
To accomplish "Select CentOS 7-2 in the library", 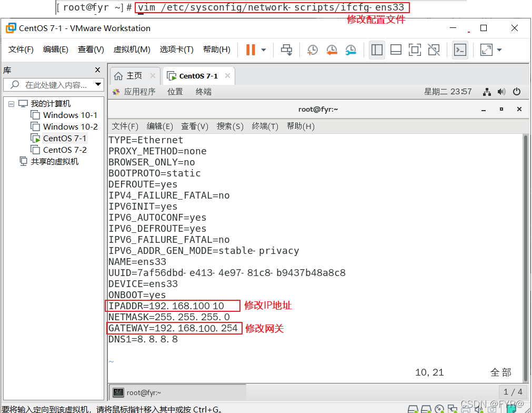I will 59,150.
